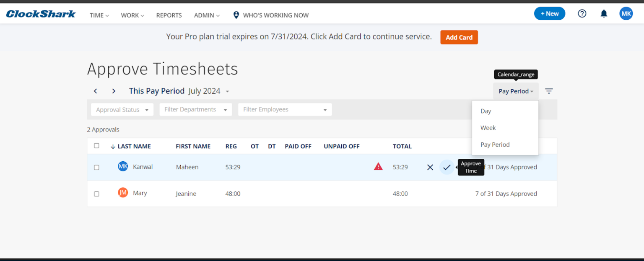Open the ADMIN menu
644x261 pixels.
pos(207,15)
